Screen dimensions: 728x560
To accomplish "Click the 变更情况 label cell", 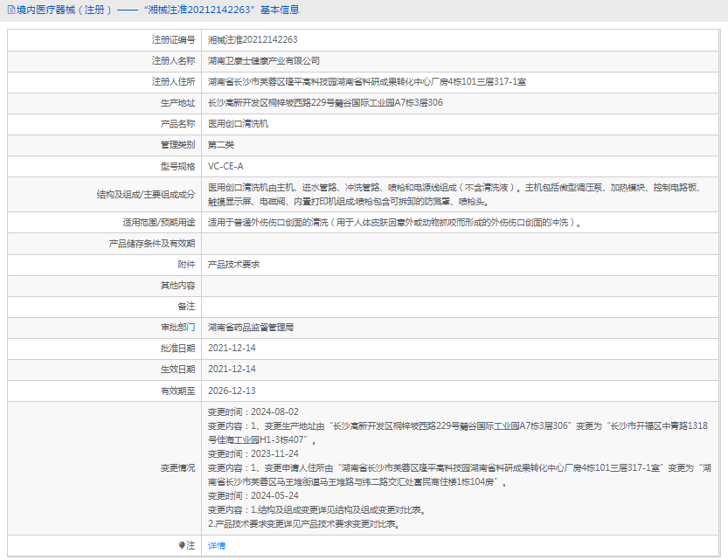I will tap(105, 468).
